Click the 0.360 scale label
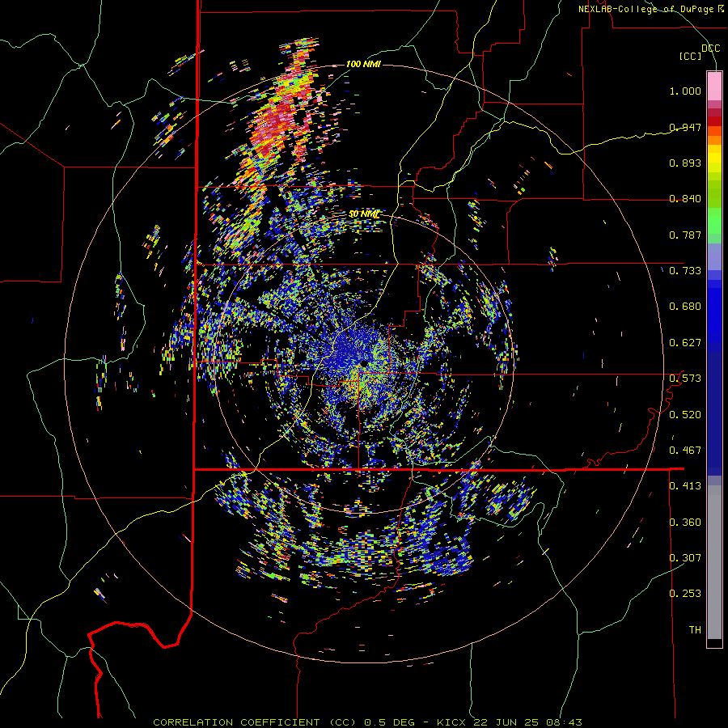The height and width of the screenshot is (728, 728). (x=685, y=523)
